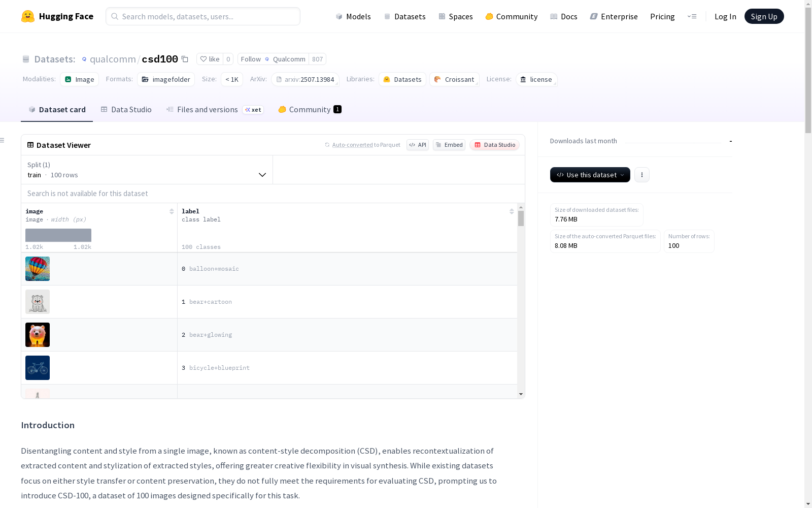Click the Sign Up button
Viewport: 812px width, 508px height.
pyautogui.click(x=764, y=16)
